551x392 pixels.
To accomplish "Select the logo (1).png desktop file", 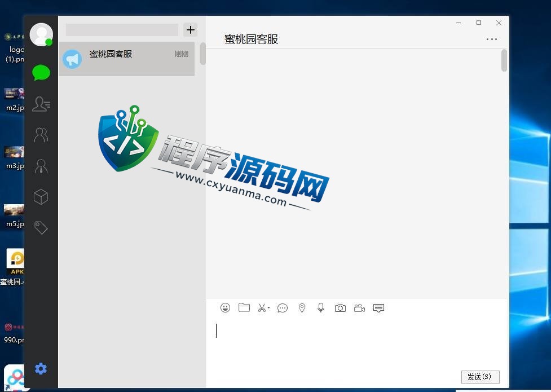I will (15, 48).
